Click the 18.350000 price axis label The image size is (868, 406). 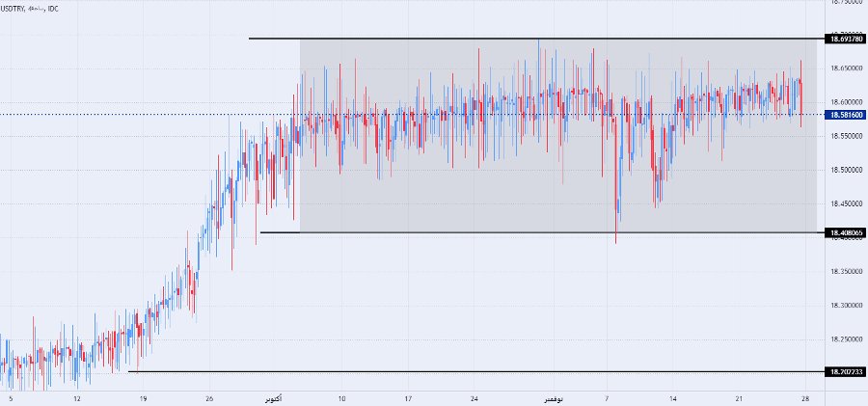coord(847,271)
